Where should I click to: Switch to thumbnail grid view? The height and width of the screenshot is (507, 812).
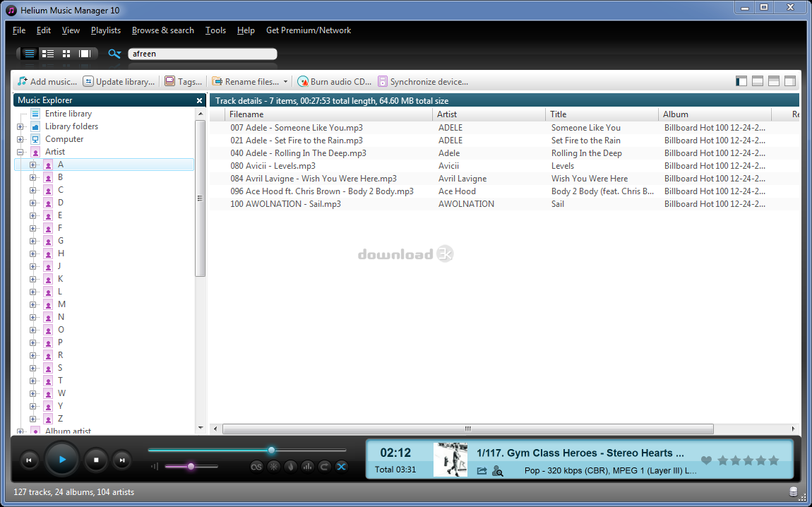[x=66, y=54]
